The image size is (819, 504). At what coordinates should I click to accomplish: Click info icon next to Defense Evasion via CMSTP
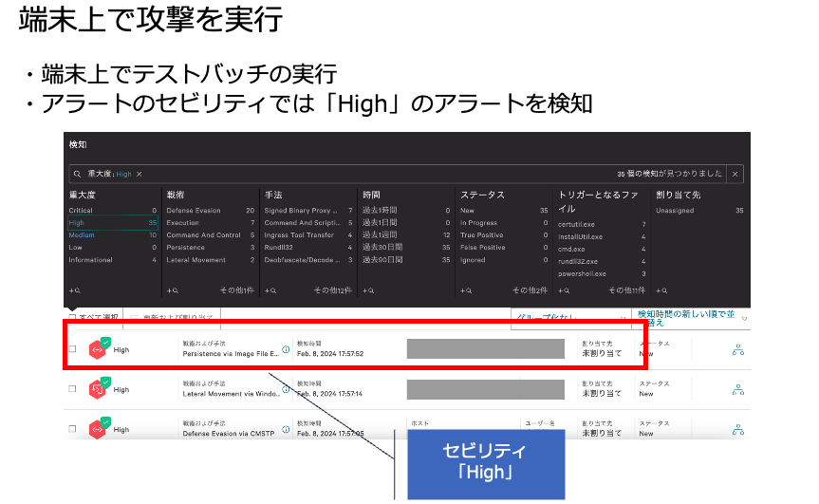click(x=286, y=429)
